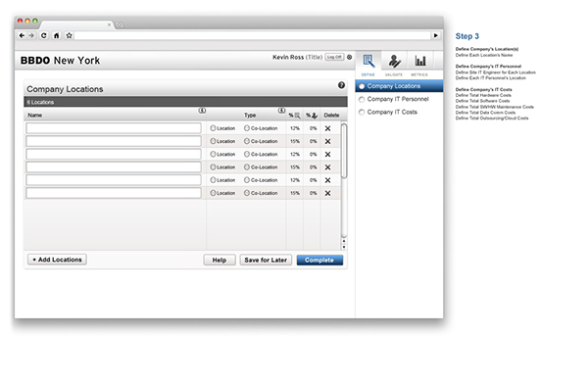Click the table scrollbar down arrow
The width and height of the screenshot is (588, 380).
[x=344, y=247]
